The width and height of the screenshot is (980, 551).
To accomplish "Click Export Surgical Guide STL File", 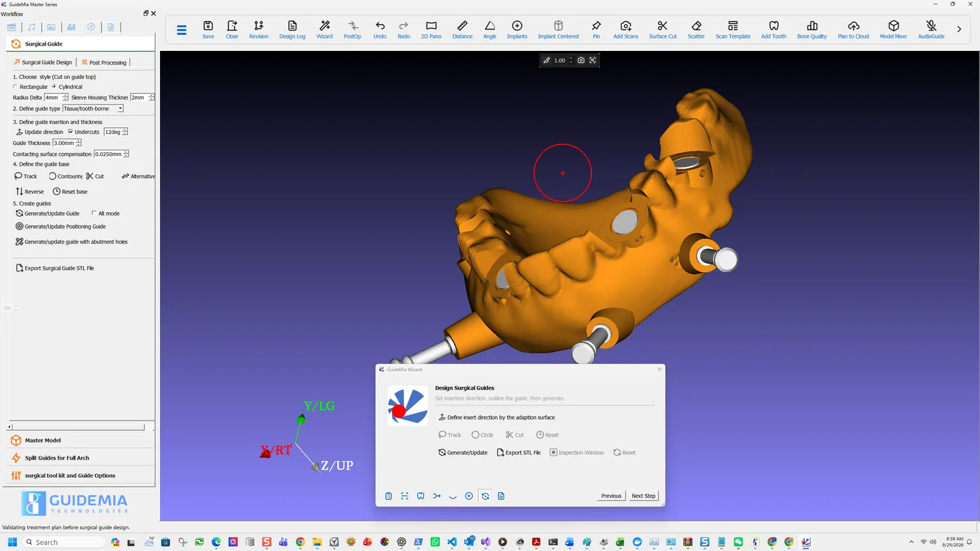I will tap(54, 268).
